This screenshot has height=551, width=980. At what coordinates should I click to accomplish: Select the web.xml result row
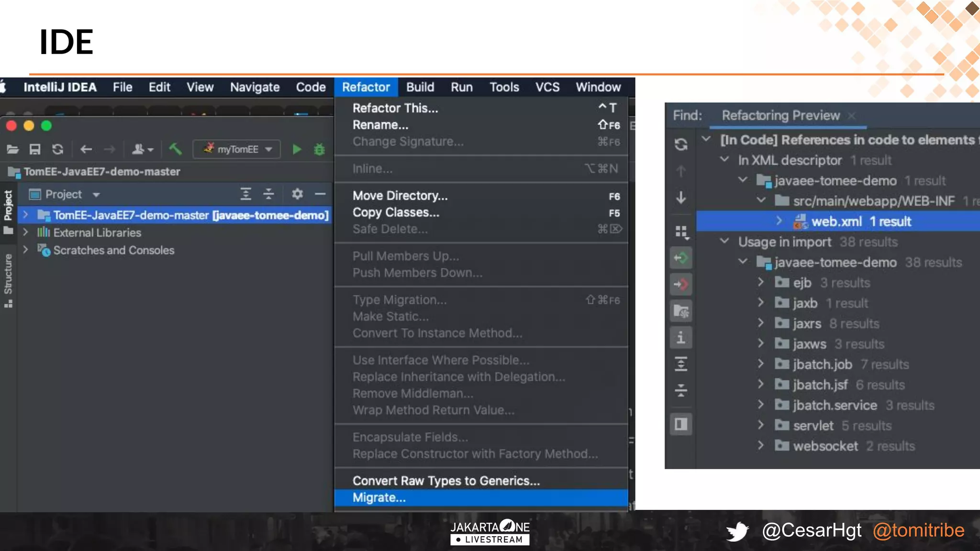click(x=836, y=221)
